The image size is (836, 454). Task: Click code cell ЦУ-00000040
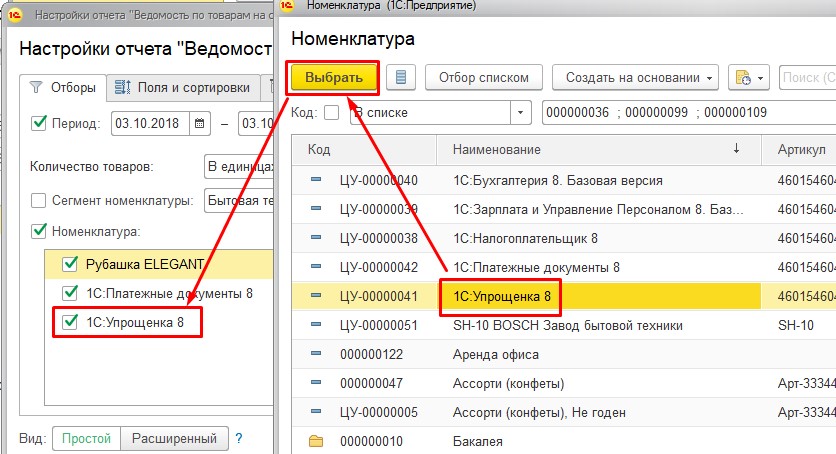click(379, 181)
